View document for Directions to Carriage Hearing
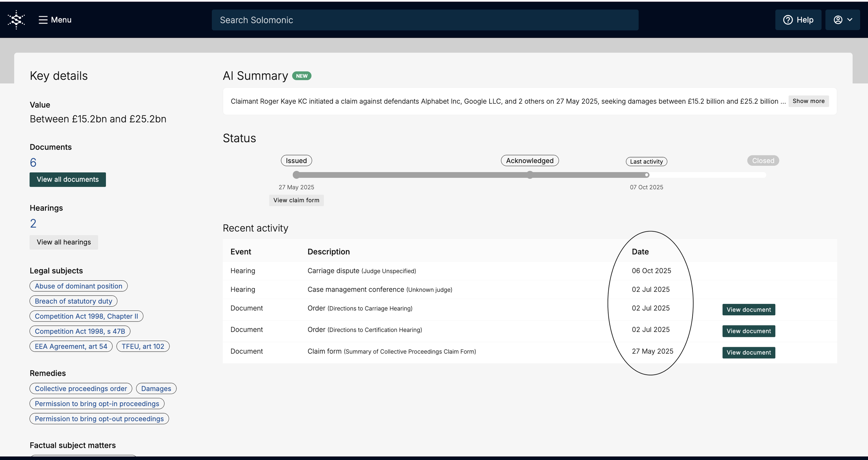Viewport: 868px width, 460px height. [748, 309]
